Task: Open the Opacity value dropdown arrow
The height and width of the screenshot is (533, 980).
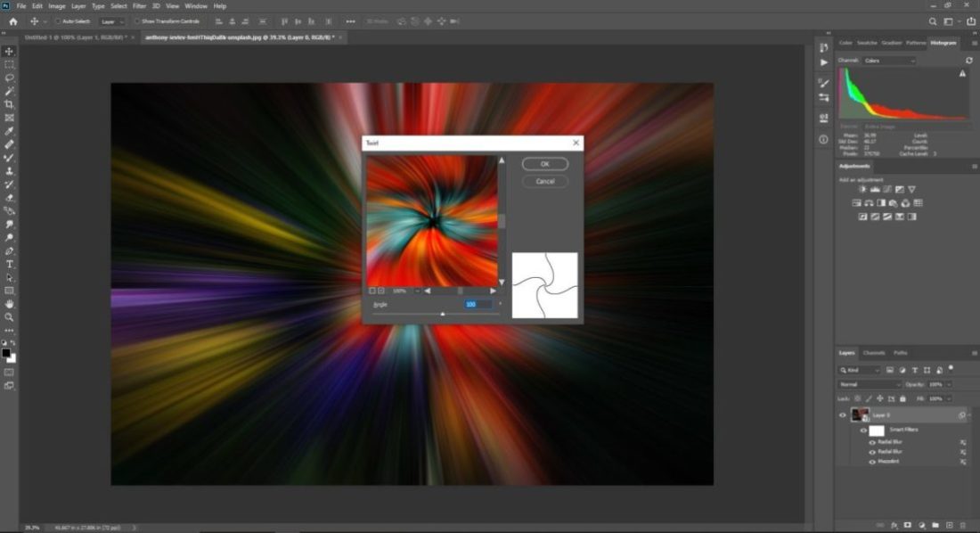Action: coord(949,384)
